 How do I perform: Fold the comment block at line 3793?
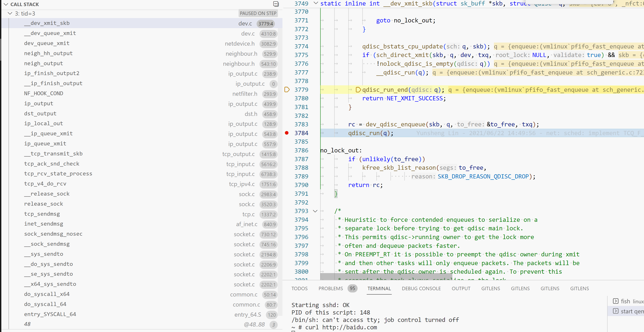point(315,211)
